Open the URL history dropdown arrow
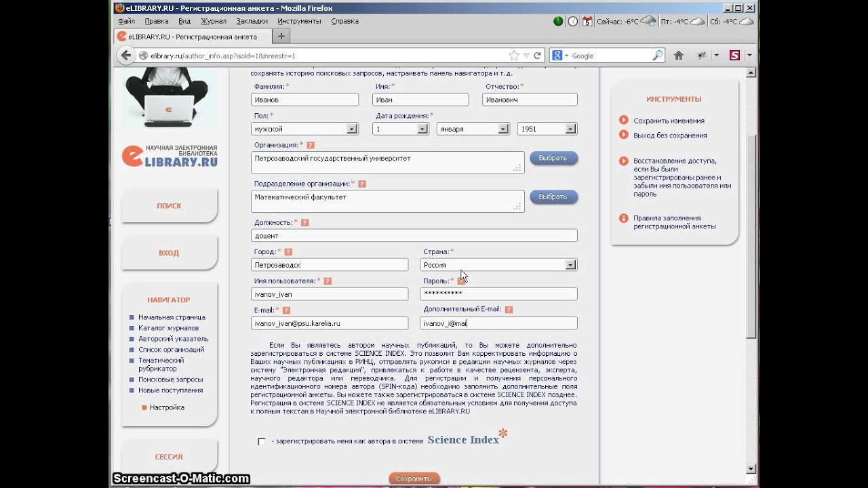 pyautogui.click(x=526, y=56)
